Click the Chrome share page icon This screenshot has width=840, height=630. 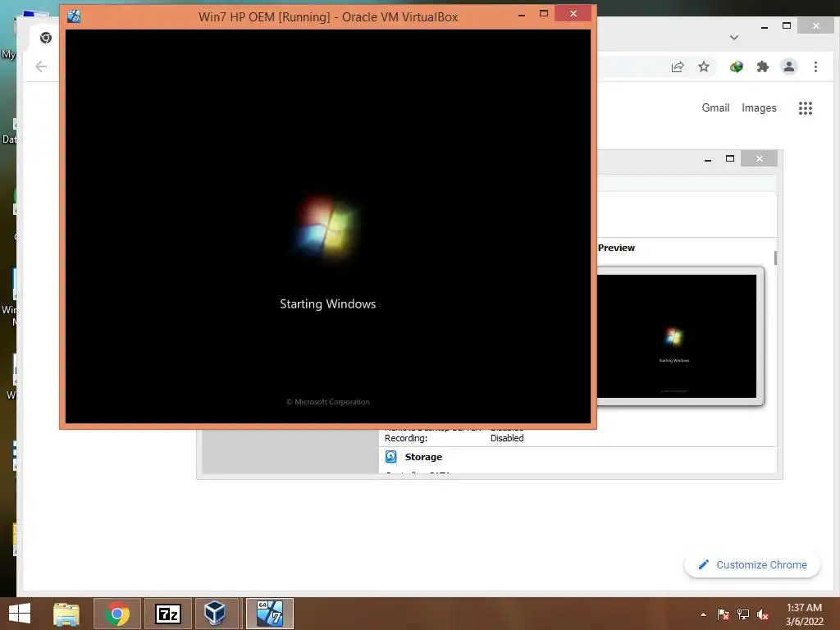point(678,67)
